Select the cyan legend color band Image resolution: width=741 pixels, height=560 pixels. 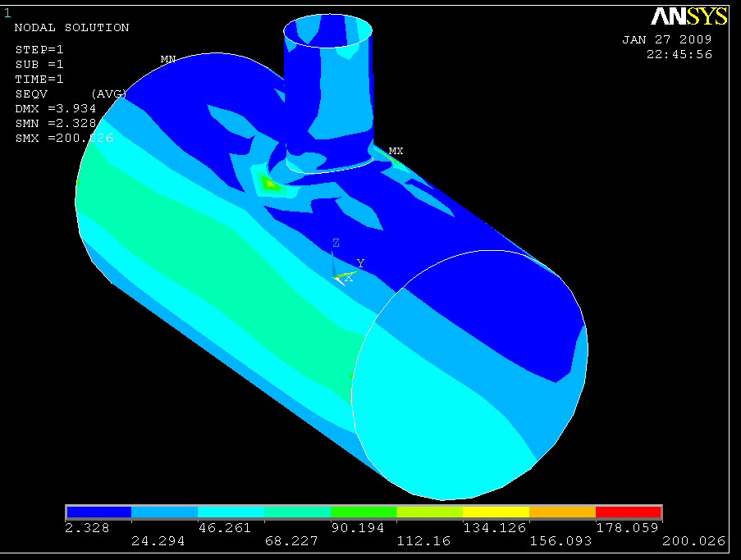click(x=231, y=512)
